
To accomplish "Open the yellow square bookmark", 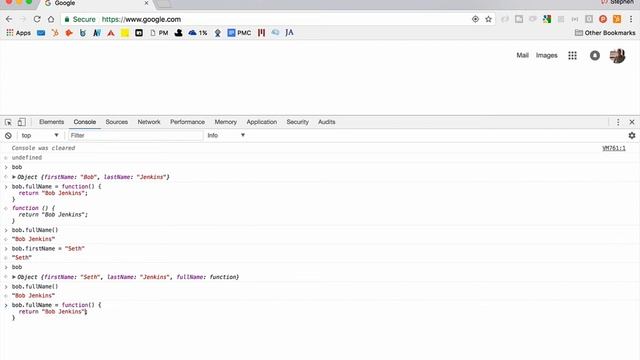I will [x=125, y=33].
